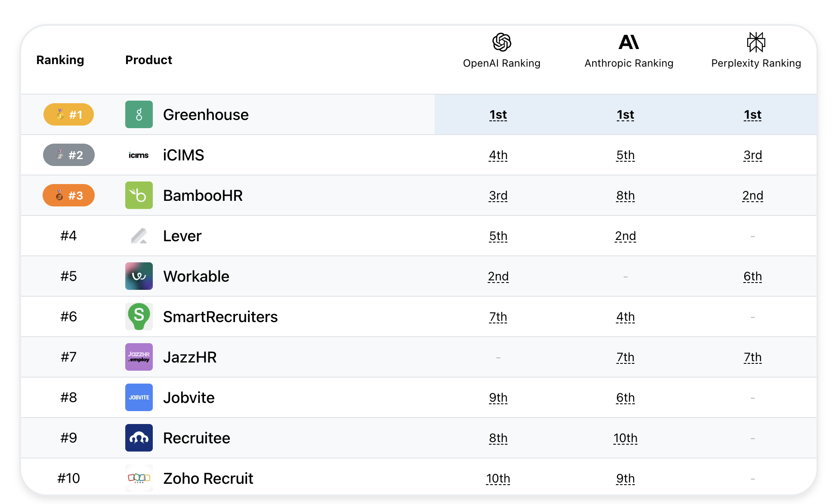Screen dimensions: 835x504
Task: Click the OpenAI logo icon
Action: click(x=501, y=42)
